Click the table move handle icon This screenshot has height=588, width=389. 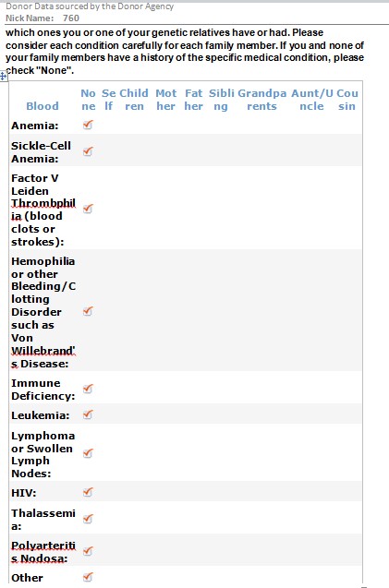click(4, 77)
